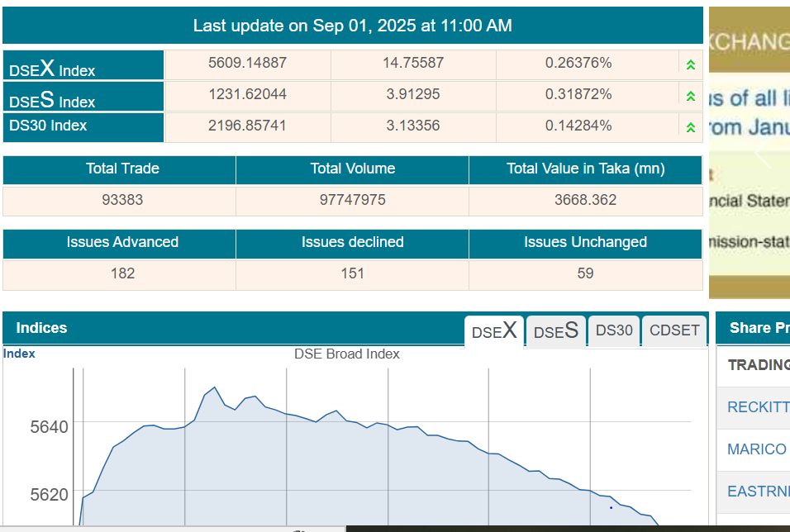Switch to the DSEX chart tab

[494, 331]
